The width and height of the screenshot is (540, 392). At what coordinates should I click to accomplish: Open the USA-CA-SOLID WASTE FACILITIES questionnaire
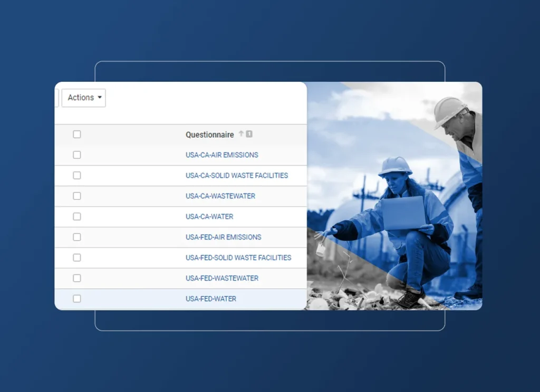coord(236,175)
